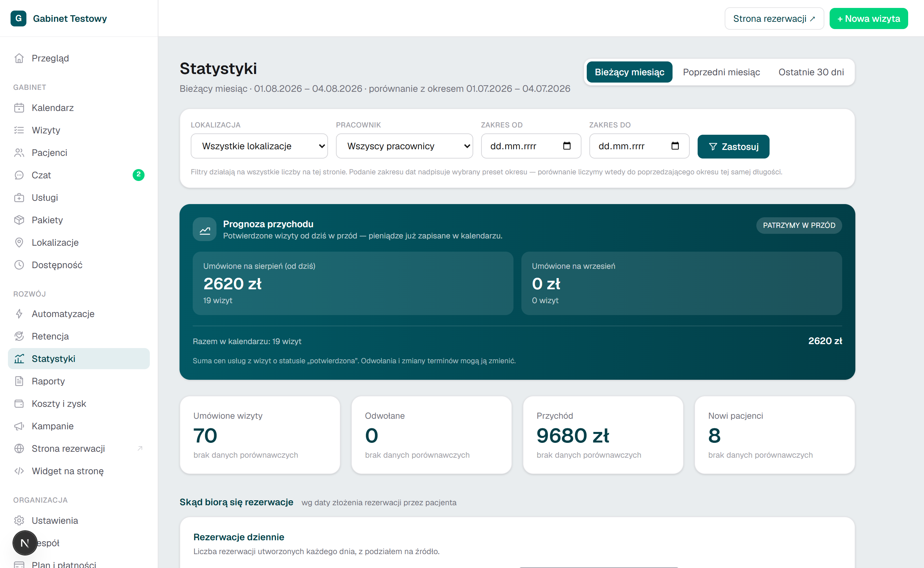This screenshot has width=924, height=568.
Task: Click the Usługi medical bag icon
Action: tap(19, 197)
